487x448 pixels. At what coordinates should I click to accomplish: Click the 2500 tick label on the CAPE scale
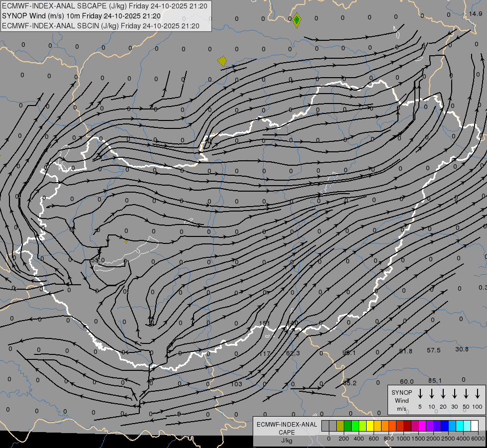448,439
